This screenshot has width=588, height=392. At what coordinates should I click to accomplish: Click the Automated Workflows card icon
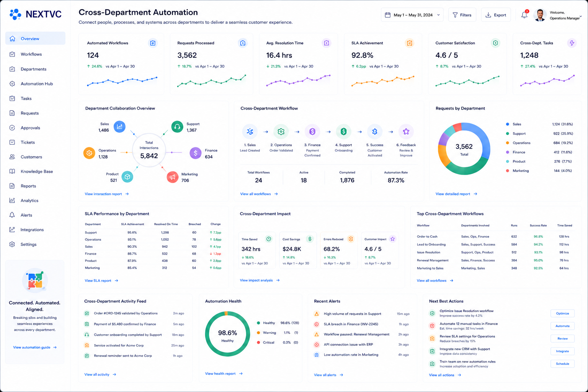[x=153, y=43]
